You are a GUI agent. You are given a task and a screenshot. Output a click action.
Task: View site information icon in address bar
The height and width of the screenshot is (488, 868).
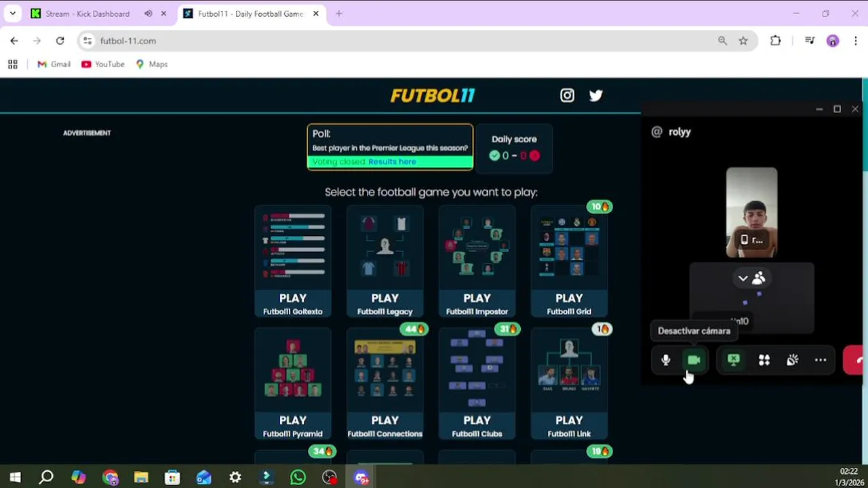point(87,41)
